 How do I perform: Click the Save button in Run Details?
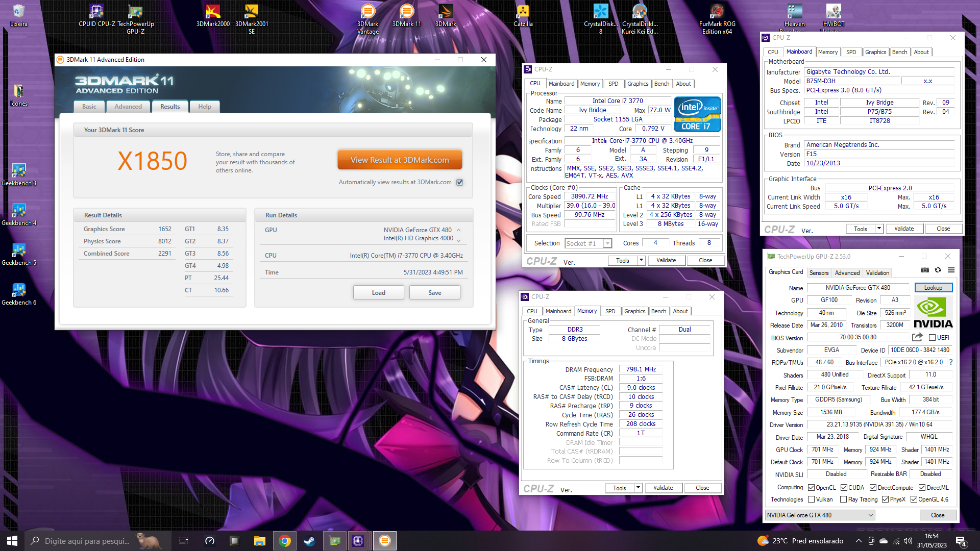[435, 292]
